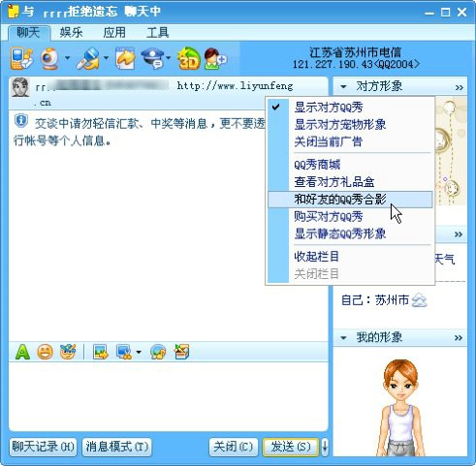Click the 关闭(C) button
The image size is (476, 466).
(234, 447)
